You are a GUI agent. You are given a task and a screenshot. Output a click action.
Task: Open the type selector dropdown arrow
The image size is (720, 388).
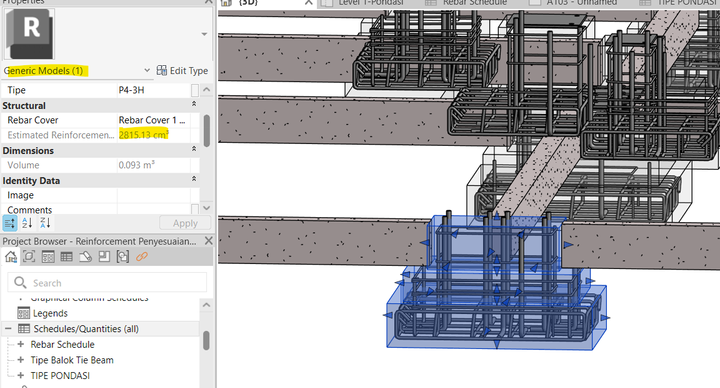click(204, 34)
